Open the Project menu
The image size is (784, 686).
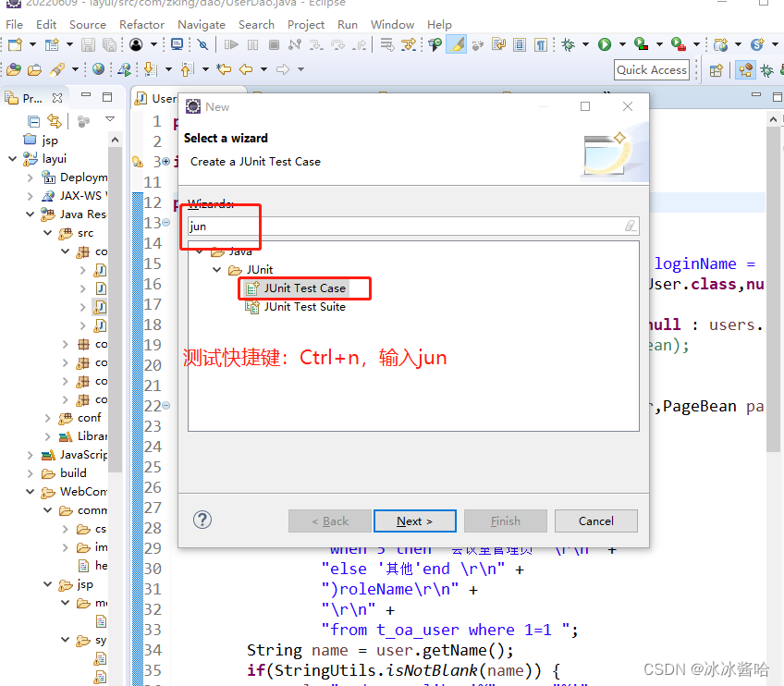pos(305,24)
